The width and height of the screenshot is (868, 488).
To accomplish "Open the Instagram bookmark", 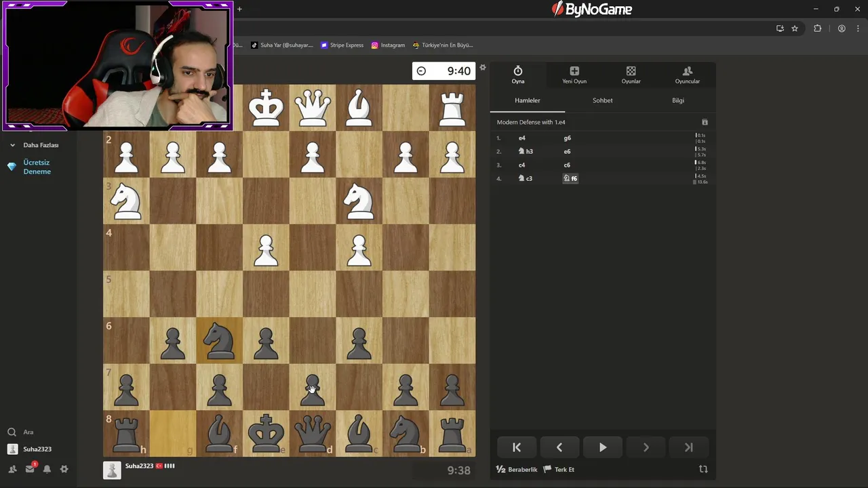I will point(388,45).
